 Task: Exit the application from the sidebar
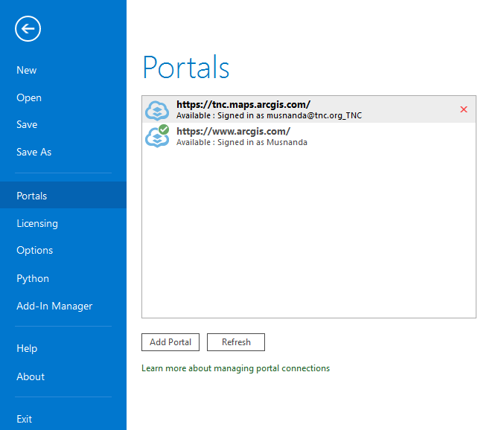25,419
